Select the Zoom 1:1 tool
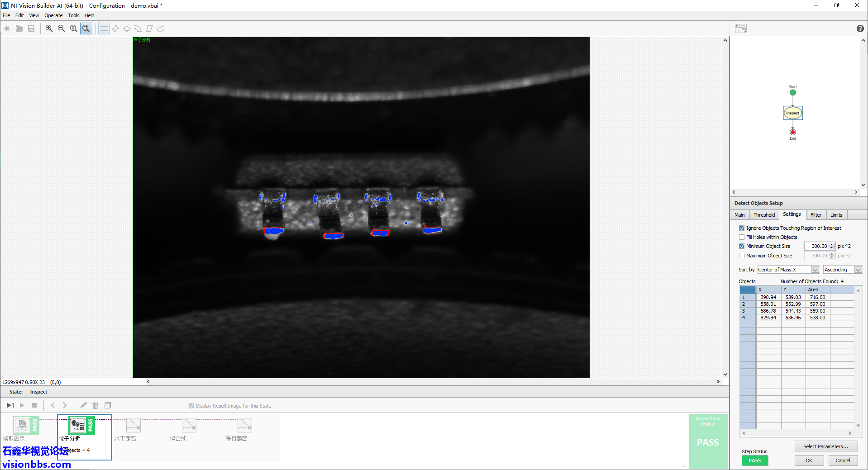Viewport: 868px width, 470px height. click(x=73, y=28)
